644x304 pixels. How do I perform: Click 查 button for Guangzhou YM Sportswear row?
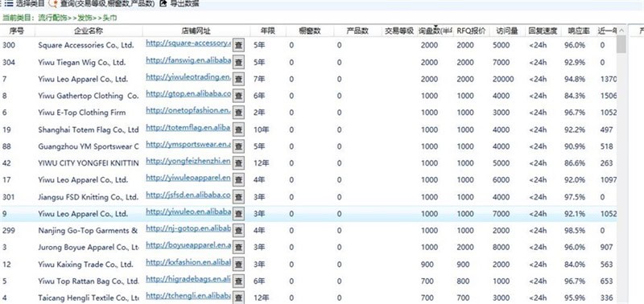238,146
